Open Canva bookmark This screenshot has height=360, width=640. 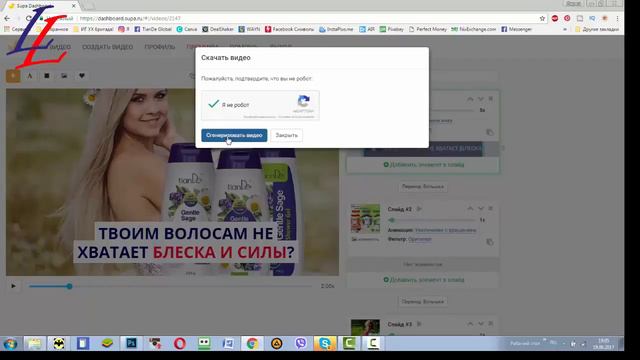(x=187, y=29)
